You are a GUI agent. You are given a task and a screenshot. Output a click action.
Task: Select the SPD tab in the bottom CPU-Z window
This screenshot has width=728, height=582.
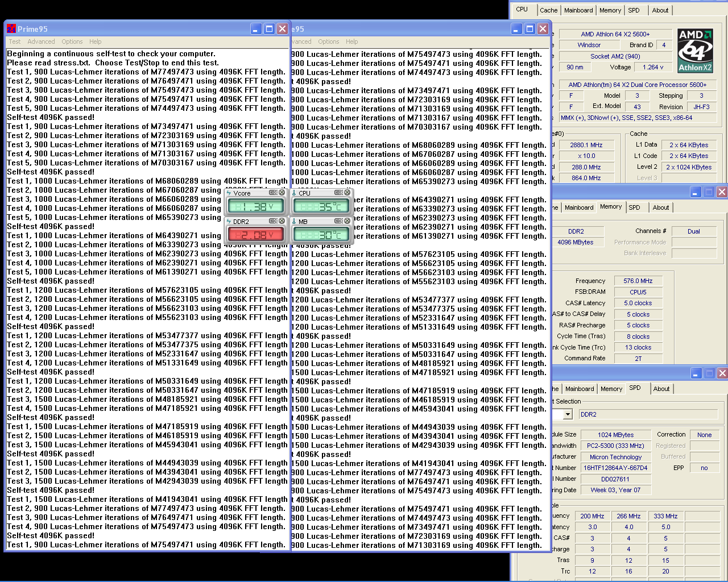pyautogui.click(x=635, y=388)
